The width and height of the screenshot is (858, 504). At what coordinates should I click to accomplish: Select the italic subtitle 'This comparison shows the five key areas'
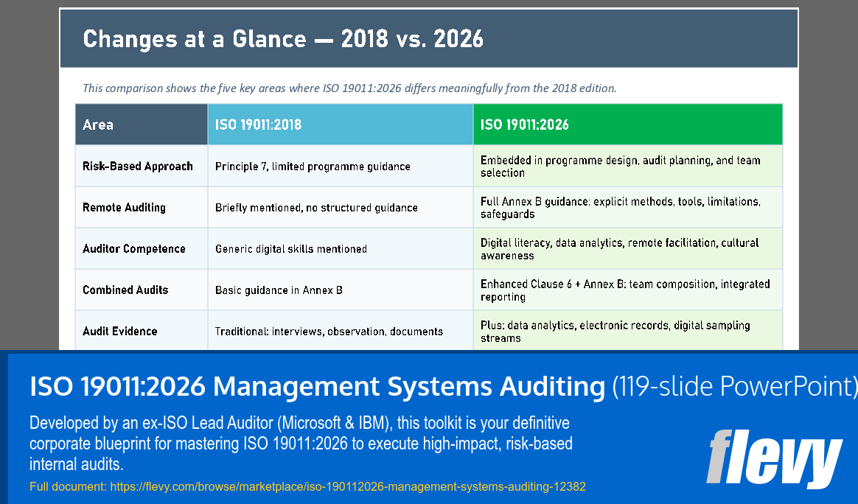pyautogui.click(x=349, y=88)
